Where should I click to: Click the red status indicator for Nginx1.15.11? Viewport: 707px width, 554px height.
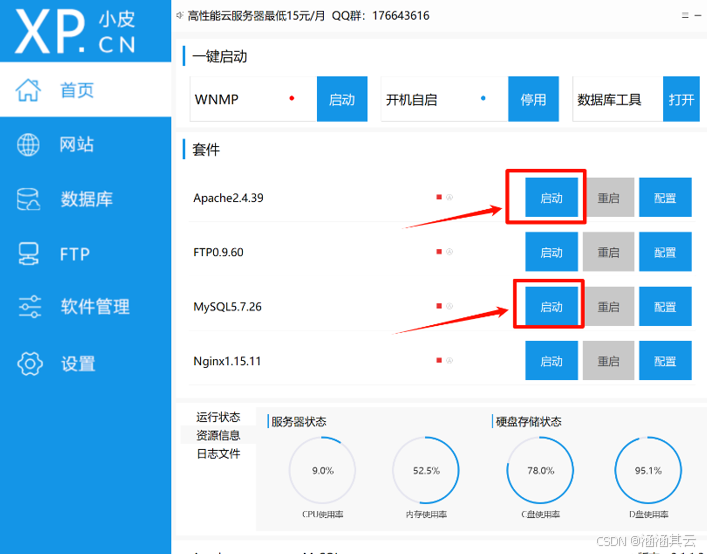439,360
